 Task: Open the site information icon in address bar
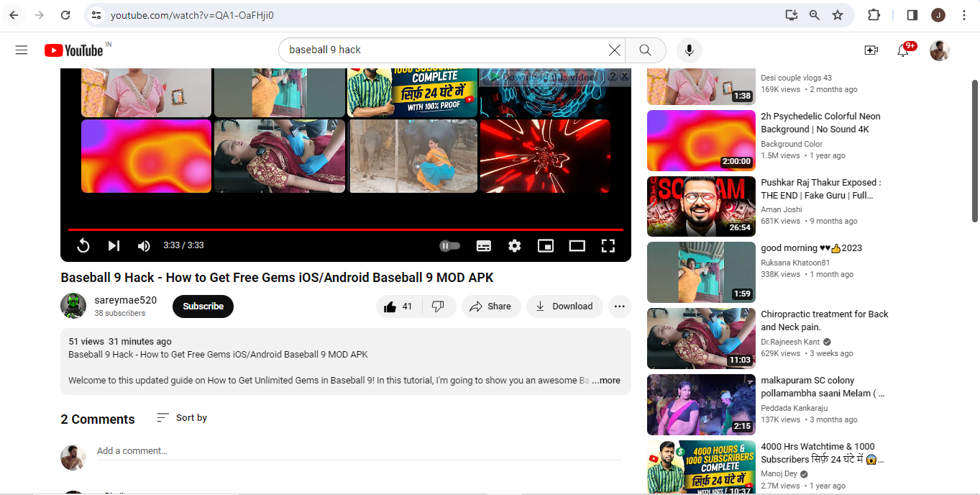96,15
